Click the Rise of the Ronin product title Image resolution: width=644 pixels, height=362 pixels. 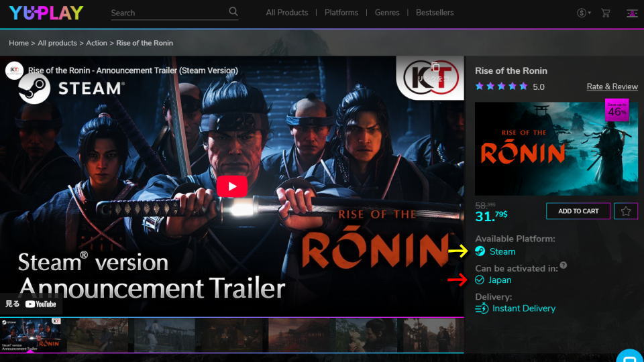click(511, 70)
